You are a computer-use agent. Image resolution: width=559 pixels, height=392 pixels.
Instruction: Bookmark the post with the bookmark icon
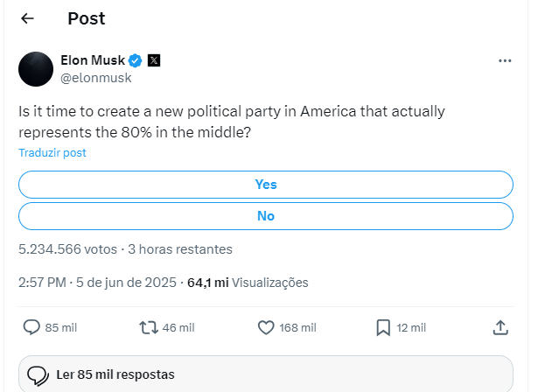383,327
